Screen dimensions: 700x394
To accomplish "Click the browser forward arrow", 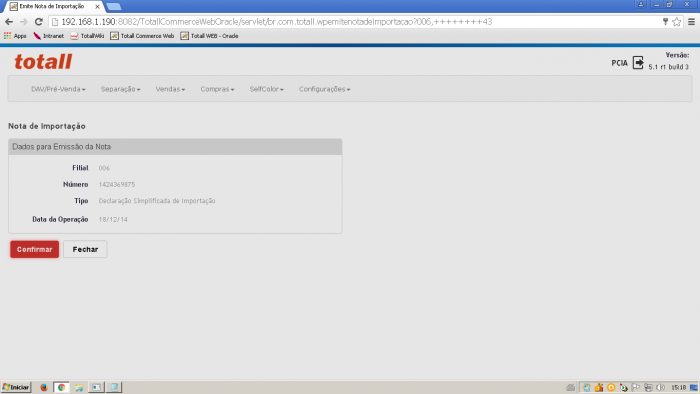I will tap(24, 21).
